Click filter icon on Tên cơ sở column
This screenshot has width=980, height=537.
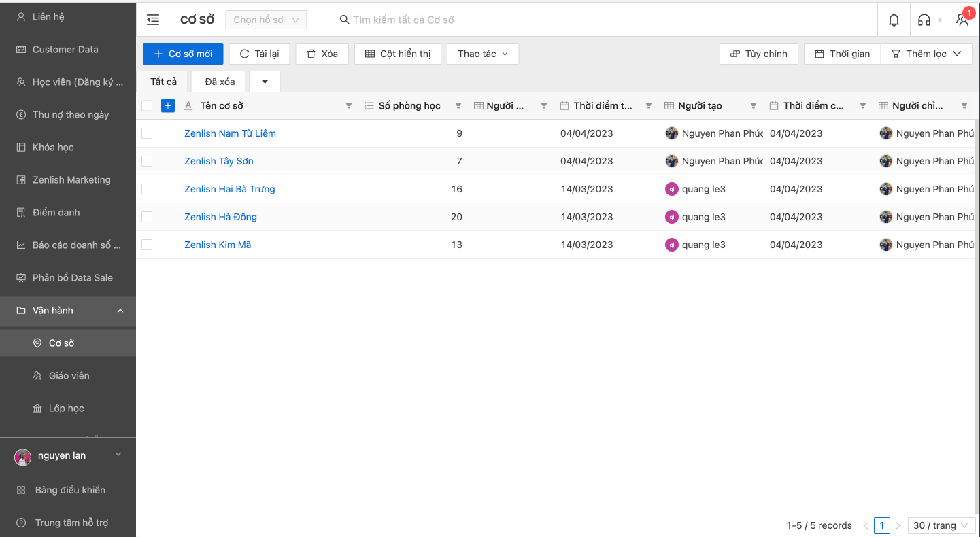click(349, 106)
